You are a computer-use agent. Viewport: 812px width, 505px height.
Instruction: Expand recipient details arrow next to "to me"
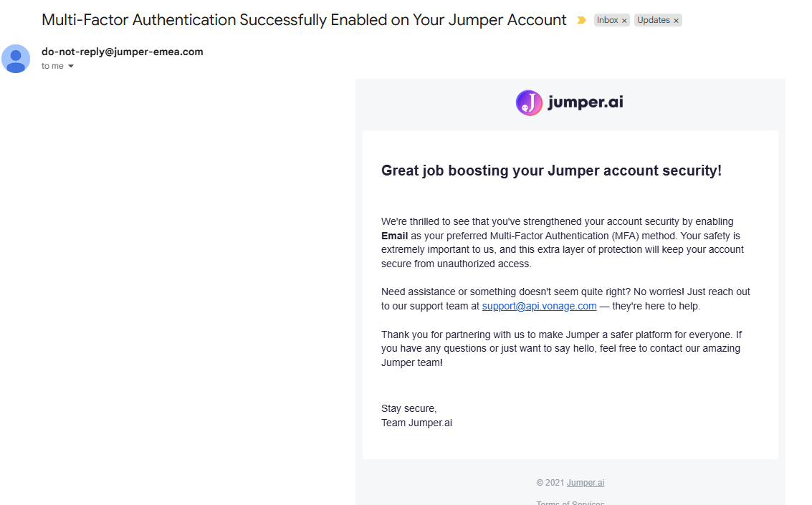71,66
